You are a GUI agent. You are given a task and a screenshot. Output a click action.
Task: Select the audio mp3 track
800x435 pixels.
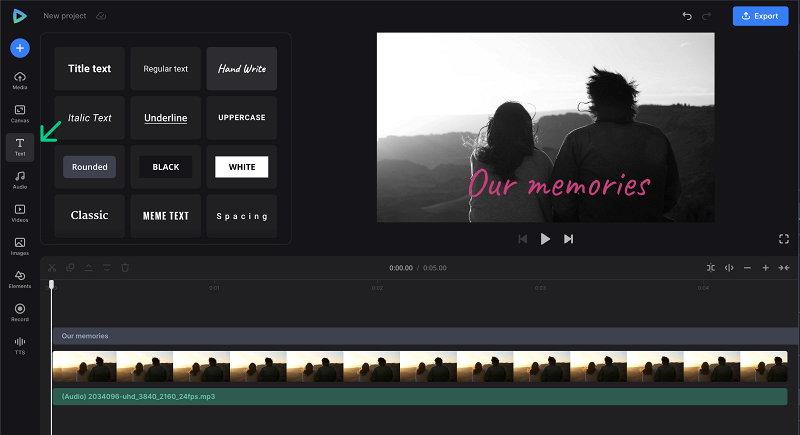coord(420,396)
